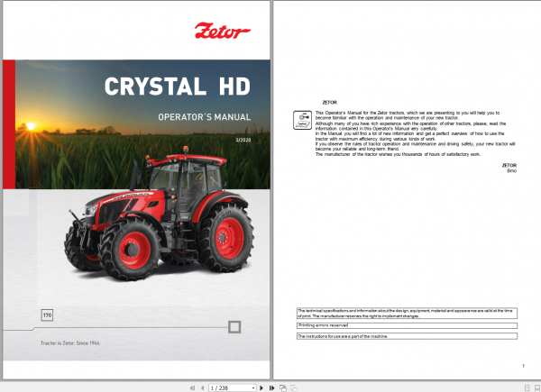
Task: Click the Zetor logo on cover
Action: [x=223, y=31]
